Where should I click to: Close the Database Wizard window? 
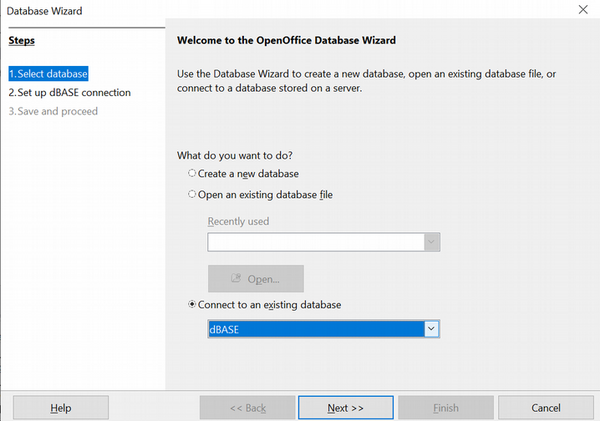(x=583, y=10)
